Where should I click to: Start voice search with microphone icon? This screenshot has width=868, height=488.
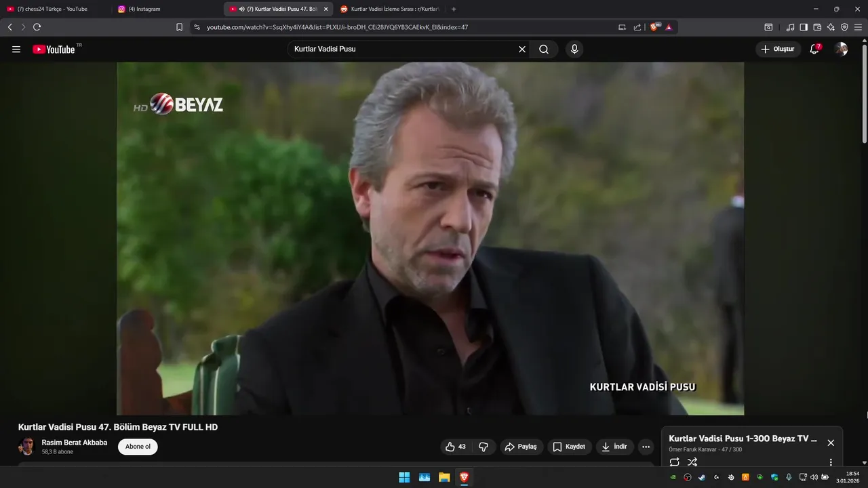coord(574,49)
